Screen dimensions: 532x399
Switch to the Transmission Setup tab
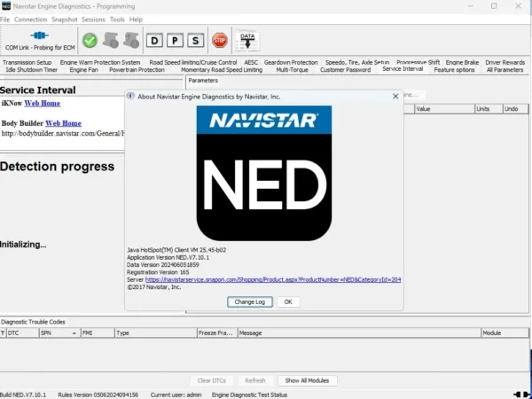[x=27, y=62]
